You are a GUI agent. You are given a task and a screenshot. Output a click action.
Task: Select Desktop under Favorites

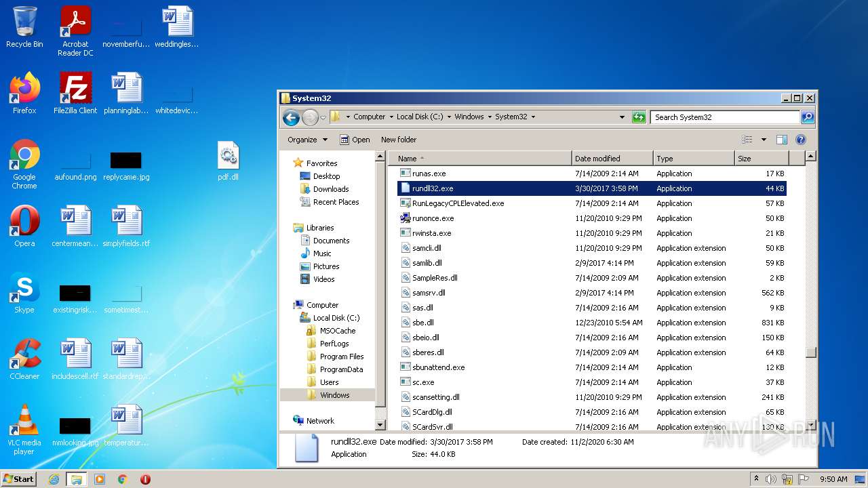pyautogui.click(x=319, y=176)
